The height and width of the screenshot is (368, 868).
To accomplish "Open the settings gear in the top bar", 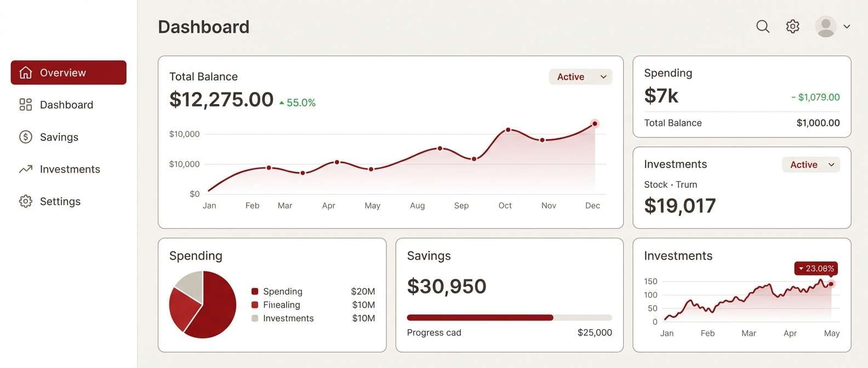I will 792,26.
